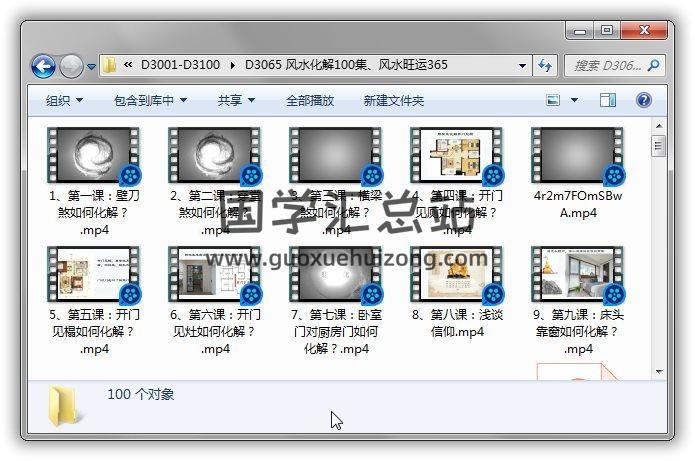This screenshot has height=461, width=695.
Task: Open the Help question mark icon
Action: coord(643,101)
